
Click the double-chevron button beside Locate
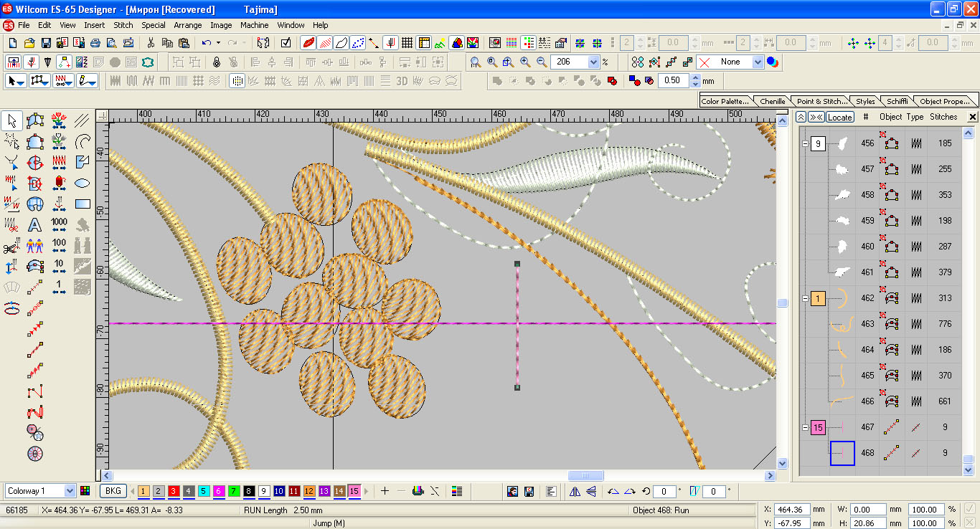816,117
